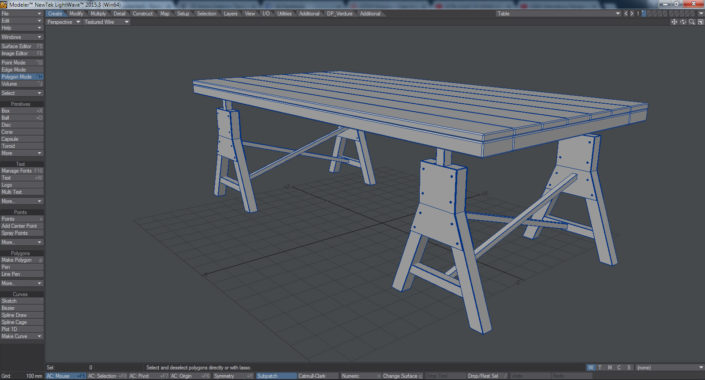705x380 pixels.
Task: Activate AC: Mouse action center
Action: [x=66, y=376]
